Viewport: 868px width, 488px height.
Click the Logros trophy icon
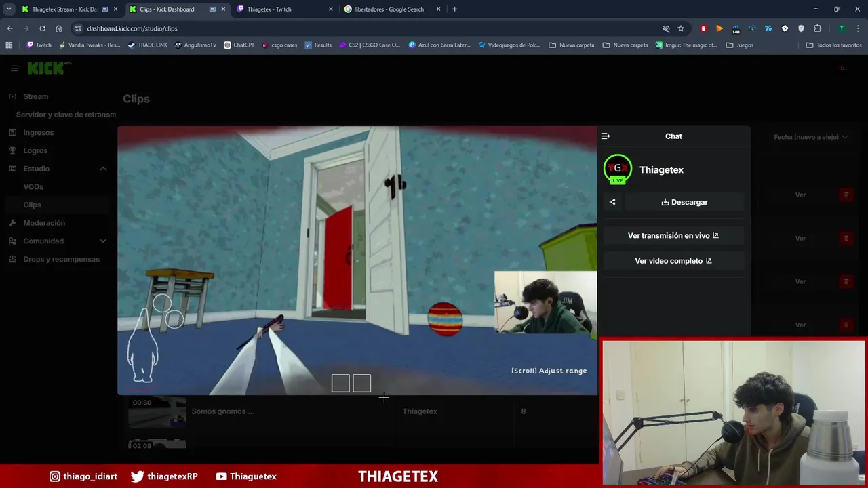point(12,150)
